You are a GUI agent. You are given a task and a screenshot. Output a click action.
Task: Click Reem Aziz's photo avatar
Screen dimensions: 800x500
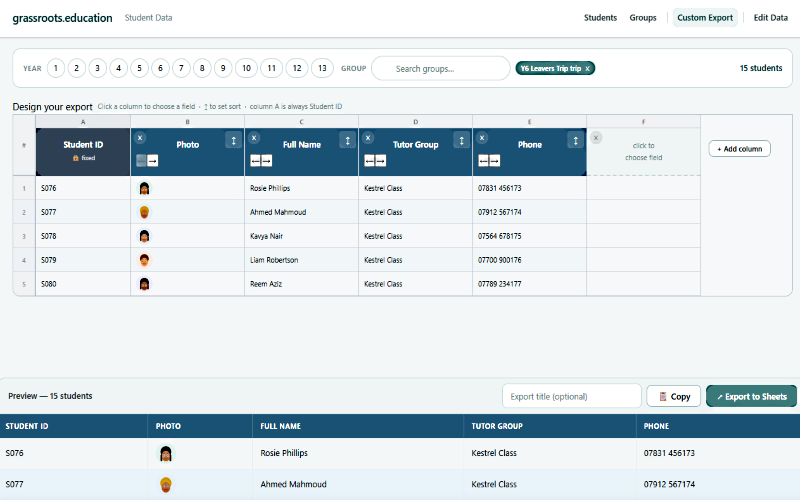[x=144, y=284]
